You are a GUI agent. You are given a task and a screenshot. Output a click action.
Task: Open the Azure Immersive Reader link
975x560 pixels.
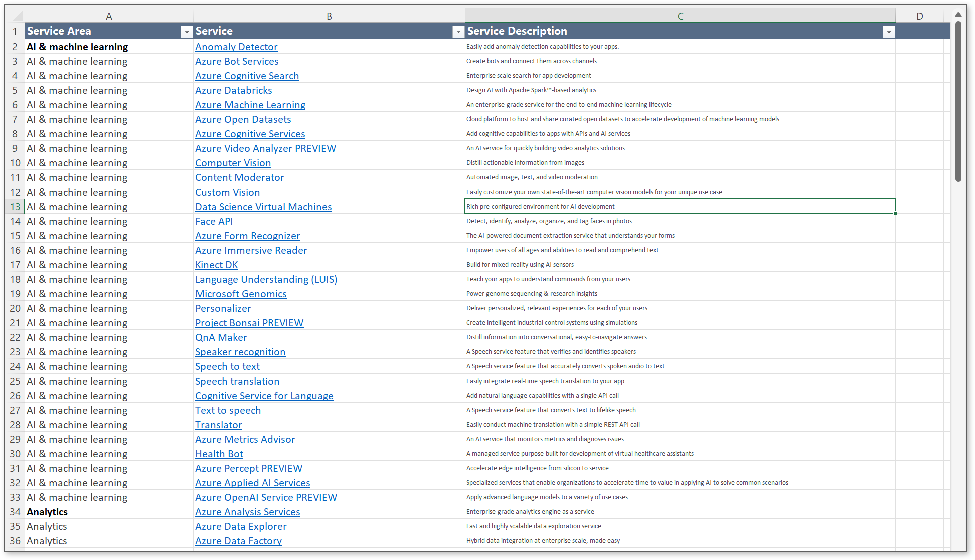(x=251, y=250)
